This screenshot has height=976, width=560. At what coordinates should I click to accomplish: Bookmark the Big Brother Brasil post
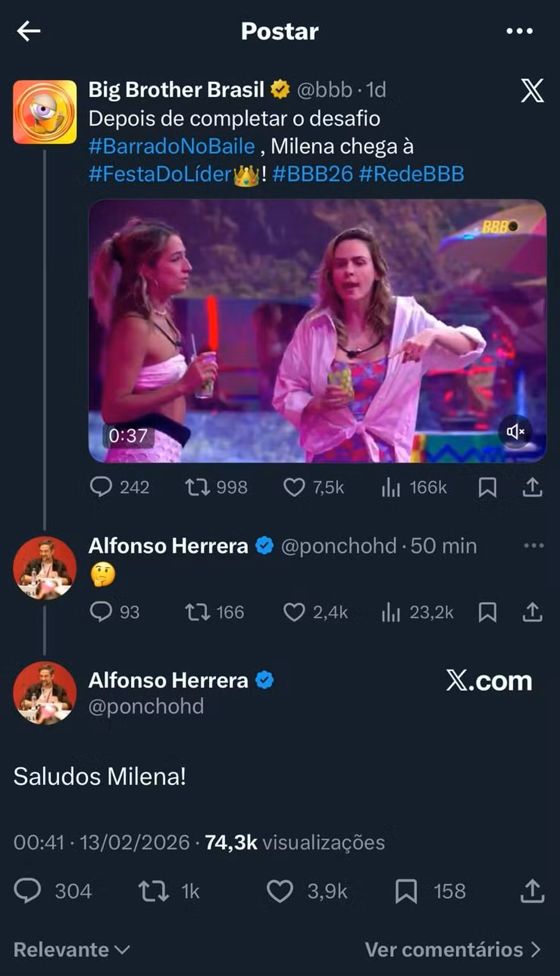click(x=487, y=487)
